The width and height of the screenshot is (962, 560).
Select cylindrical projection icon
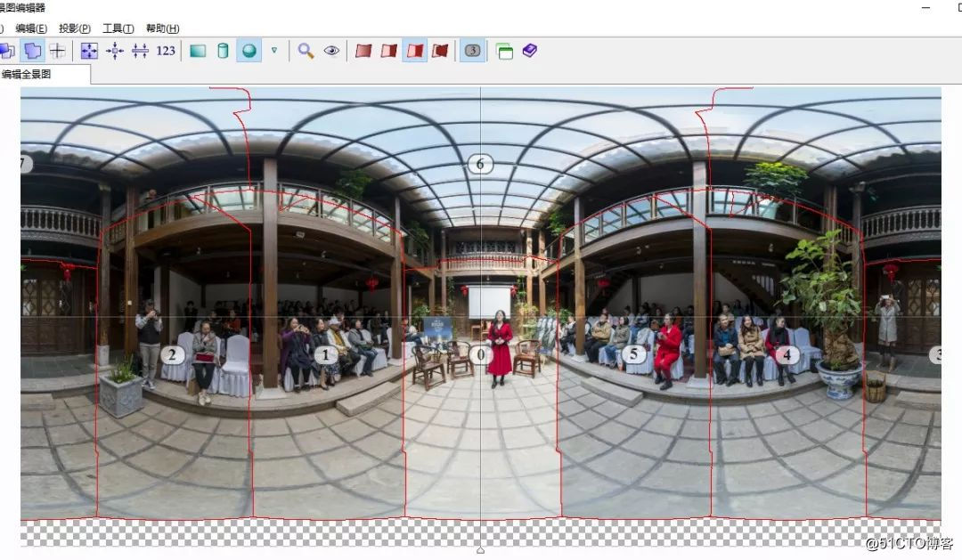pos(224,50)
